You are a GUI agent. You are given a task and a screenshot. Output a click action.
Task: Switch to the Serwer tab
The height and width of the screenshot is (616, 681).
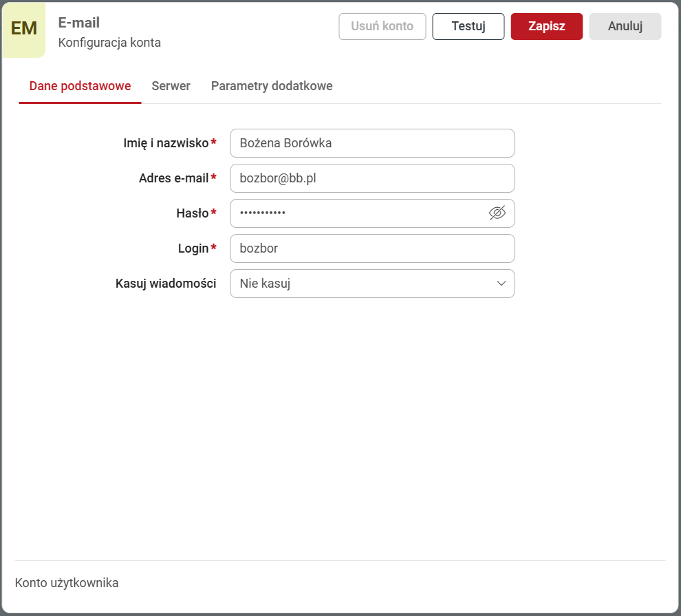[171, 86]
